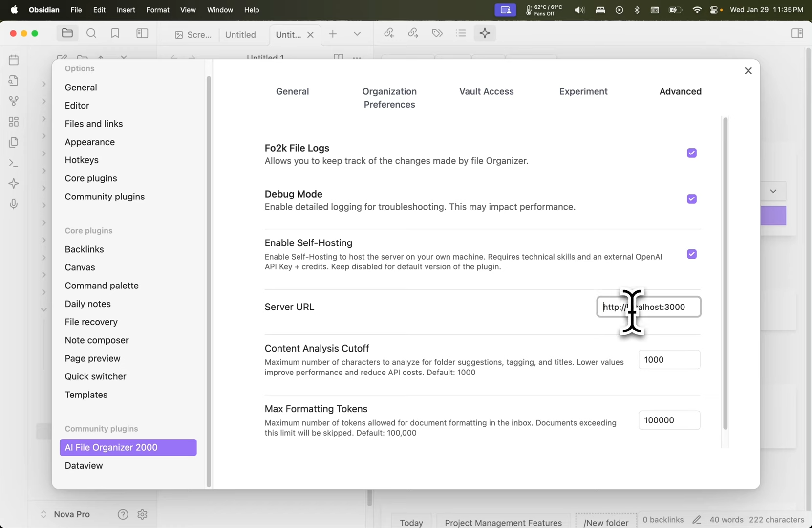Open canvas grid ribbon icon
Image resolution: width=812 pixels, height=528 pixels.
tap(14, 122)
